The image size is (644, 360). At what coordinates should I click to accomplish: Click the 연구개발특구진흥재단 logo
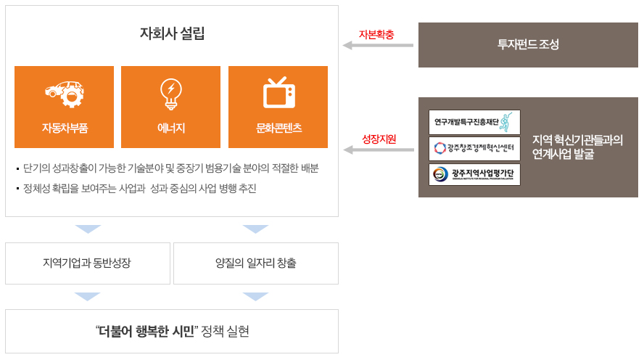474,122
